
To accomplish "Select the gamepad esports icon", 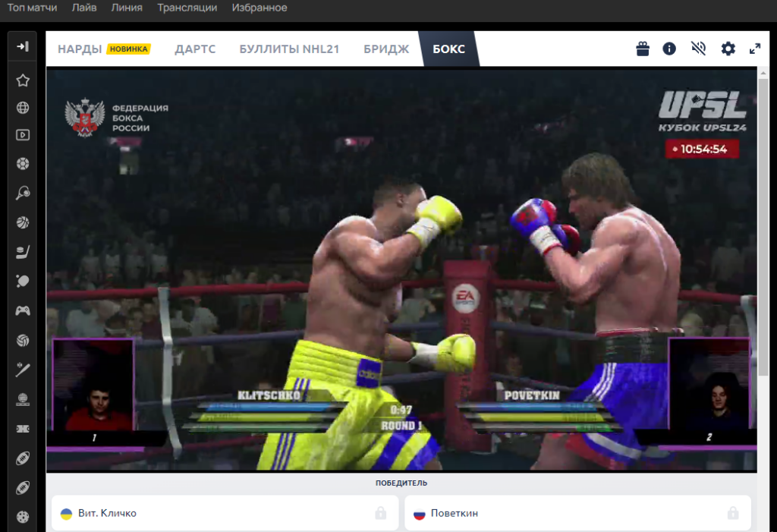I will [22, 311].
